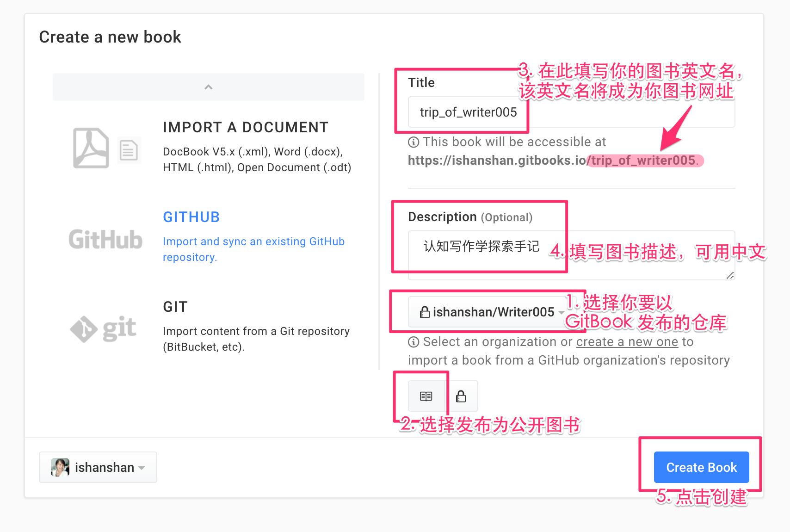Screen dimensions: 790x532
Task: Open the ishanshan/Writer005 repository dropdown
Action: (x=492, y=312)
